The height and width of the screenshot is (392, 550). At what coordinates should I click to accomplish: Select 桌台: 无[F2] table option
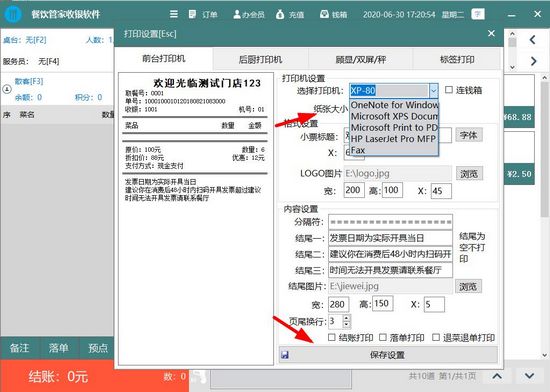click(25, 40)
